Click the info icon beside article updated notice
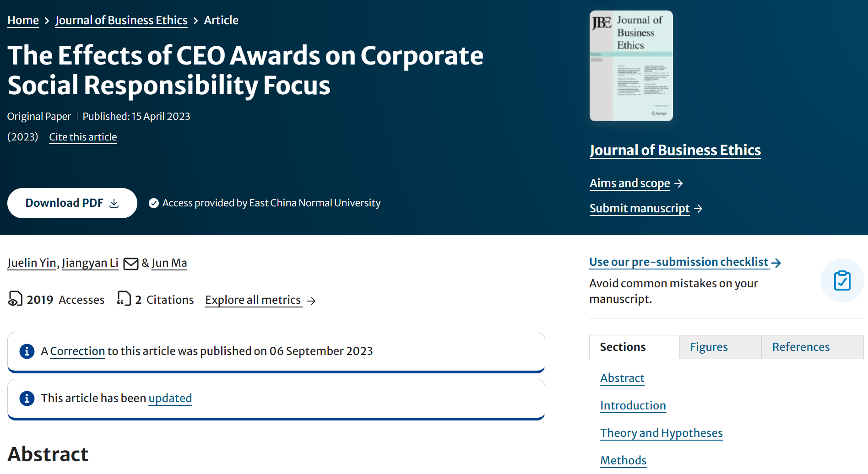868x474 pixels. pyautogui.click(x=27, y=398)
